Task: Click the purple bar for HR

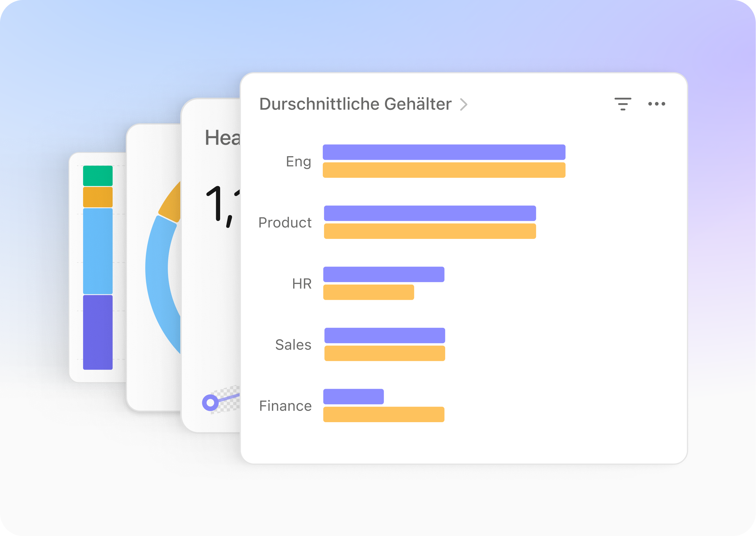Action: click(x=384, y=274)
